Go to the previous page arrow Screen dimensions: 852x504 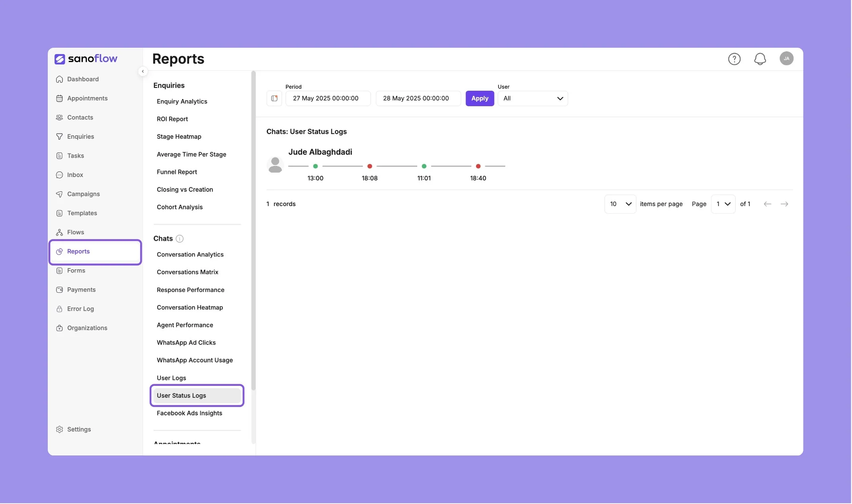click(x=767, y=204)
